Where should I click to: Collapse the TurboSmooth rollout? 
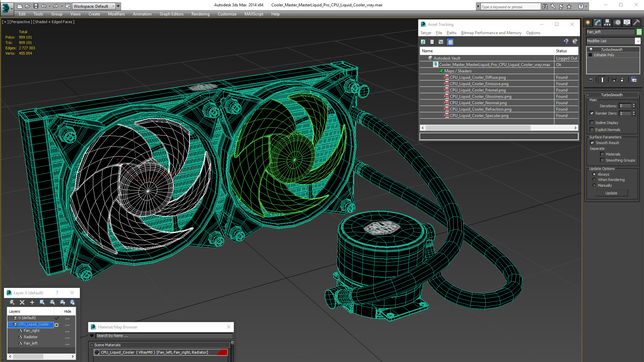[588, 95]
